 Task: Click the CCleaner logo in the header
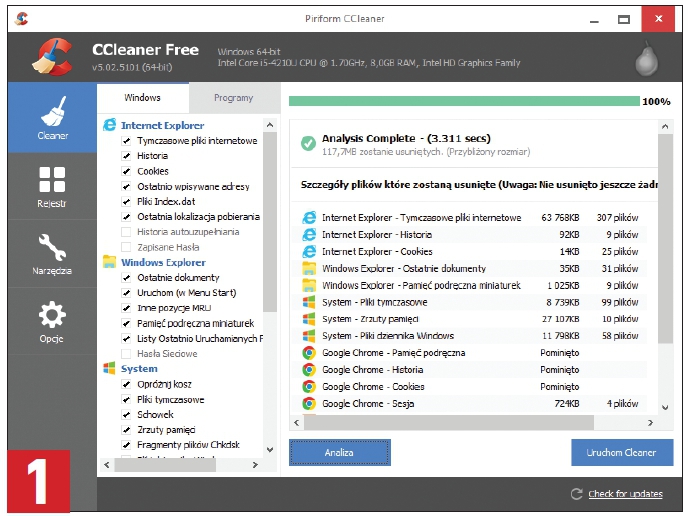point(52,57)
